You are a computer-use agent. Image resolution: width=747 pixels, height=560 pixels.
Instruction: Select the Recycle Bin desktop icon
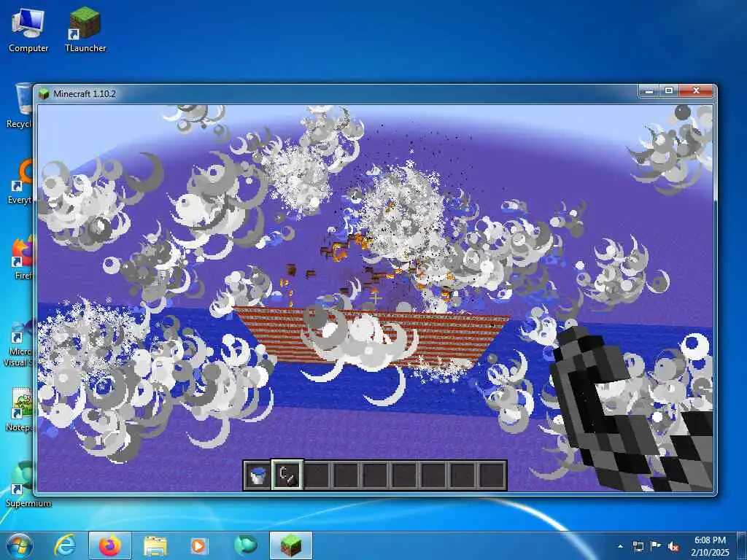tap(21, 106)
